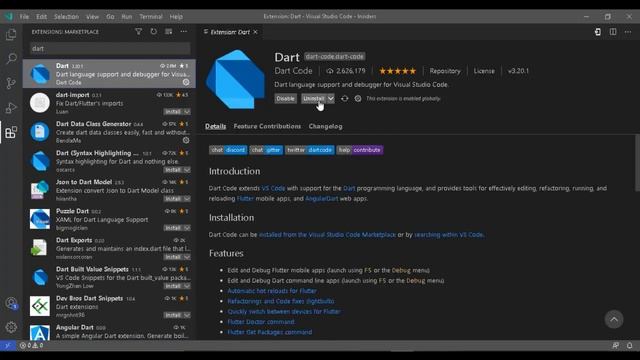Select the Details tab
Image resolution: width=640 pixels, height=360 pixels.
pos(215,126)
